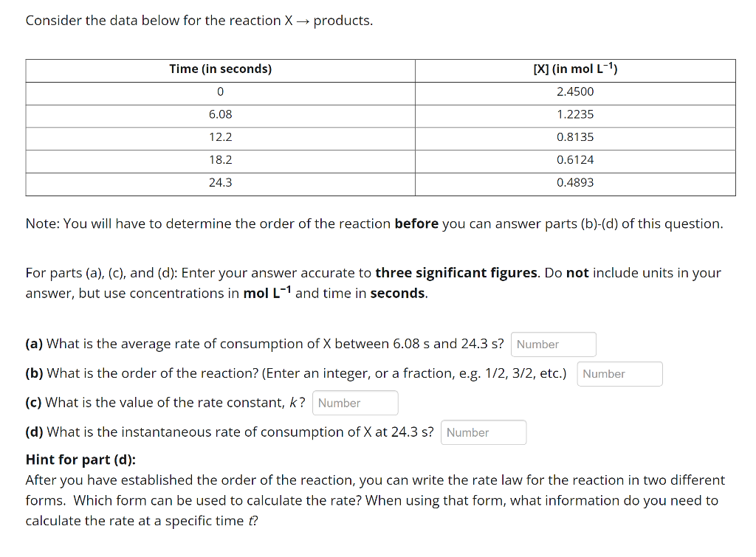Click the time value 12.2 in the table

pyautogui.click(x=219, y=137)
